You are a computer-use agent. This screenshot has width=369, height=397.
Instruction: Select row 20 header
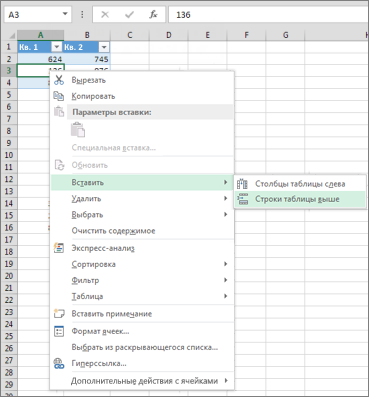click(9, 276)
